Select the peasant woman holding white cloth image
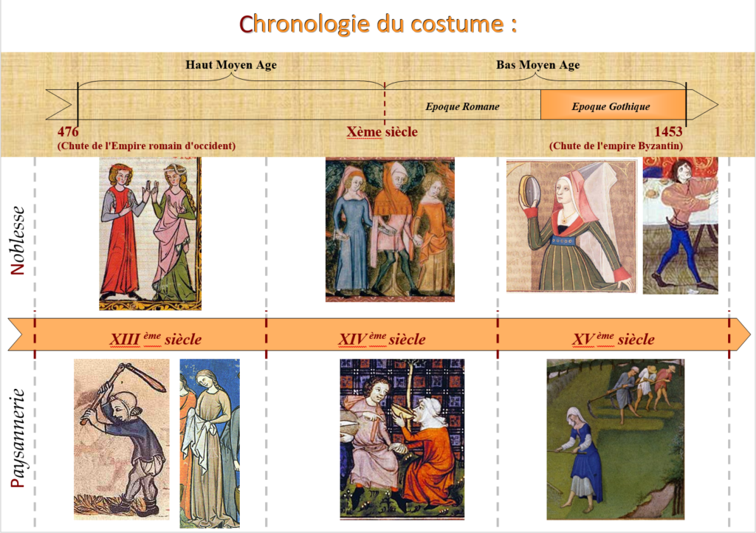The image size is (756, 533). point(210,444)
